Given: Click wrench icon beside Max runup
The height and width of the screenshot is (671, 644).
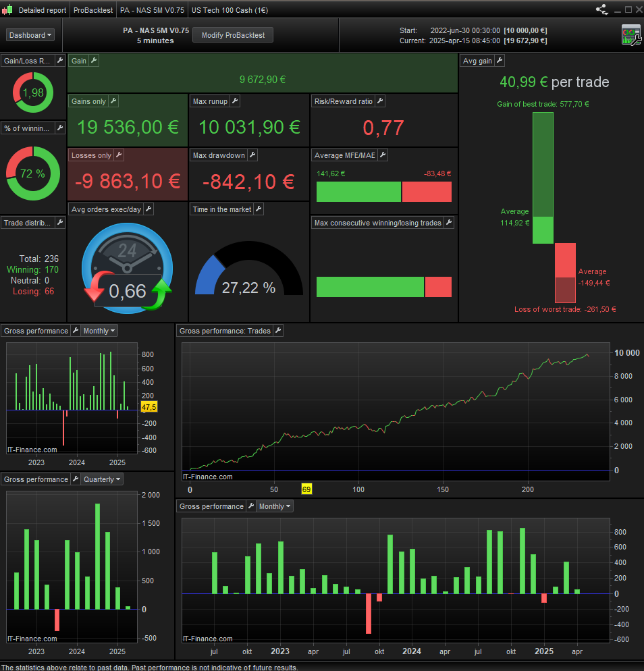Looking at the screenshot, I should tap(235, 101).
